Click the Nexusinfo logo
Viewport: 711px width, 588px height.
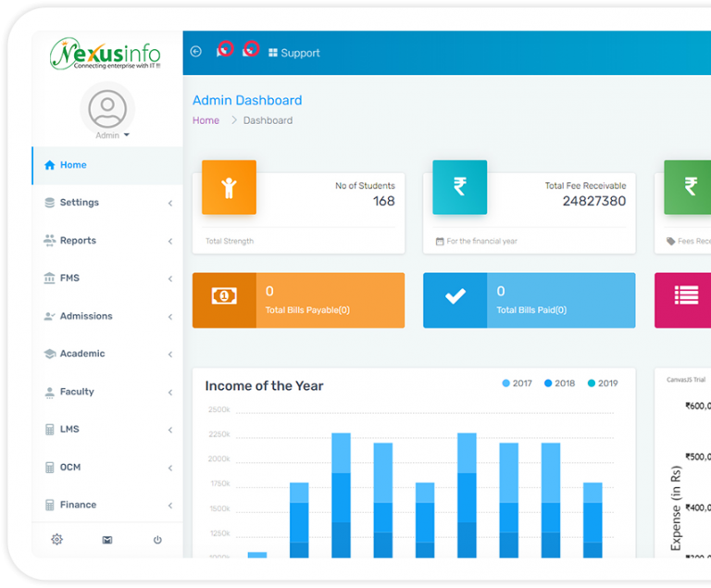point(106,54)
